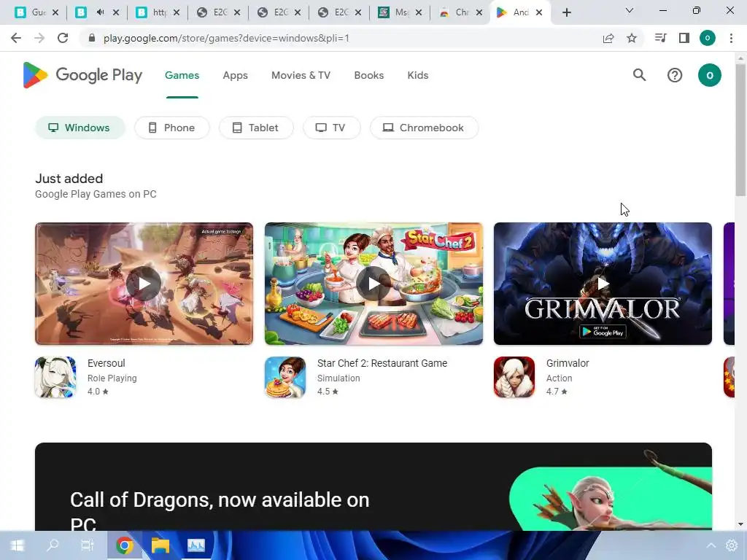Open the Movies & TV tab
This screenshot has height=560, width=747.
[301, 75]
